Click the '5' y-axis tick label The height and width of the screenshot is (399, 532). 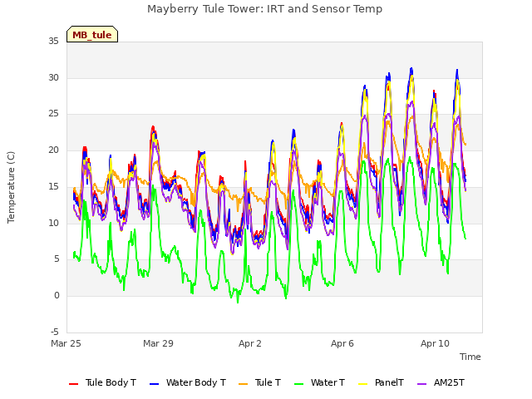coord(57,259)
